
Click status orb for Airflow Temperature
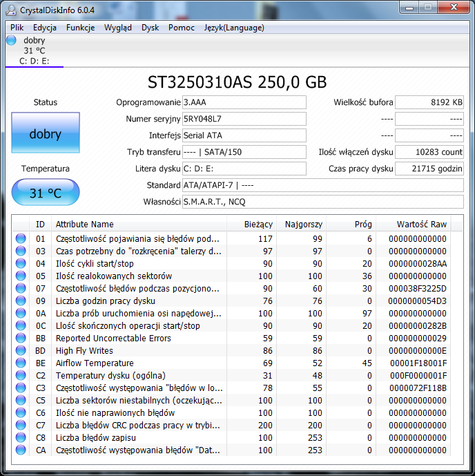pyautogui.click(x=21, y=363)
